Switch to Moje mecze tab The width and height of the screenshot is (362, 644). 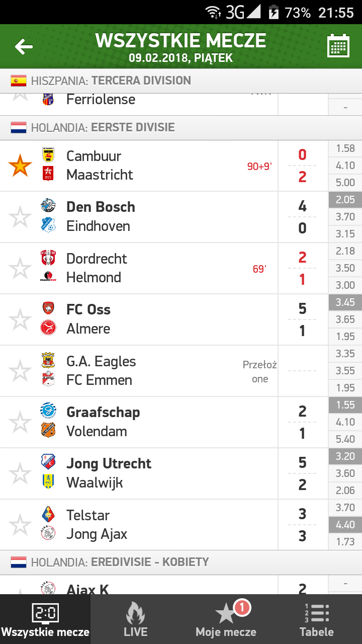tap(226, 619)
